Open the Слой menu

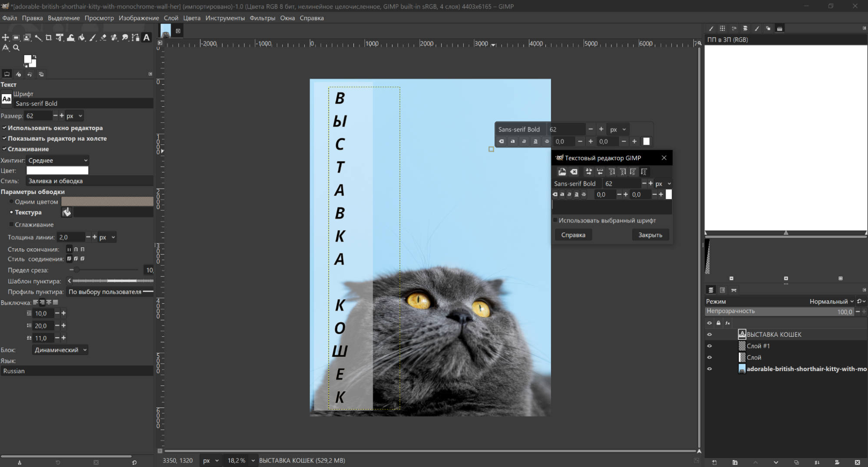[x=171, y=18]
